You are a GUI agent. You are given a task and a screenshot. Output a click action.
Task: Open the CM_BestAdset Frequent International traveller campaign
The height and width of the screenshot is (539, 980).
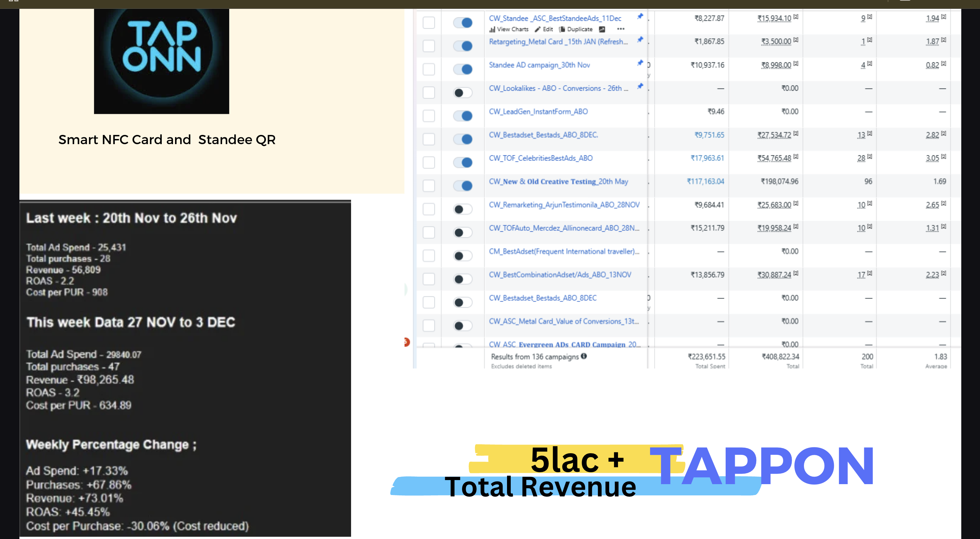click(564, 251)
